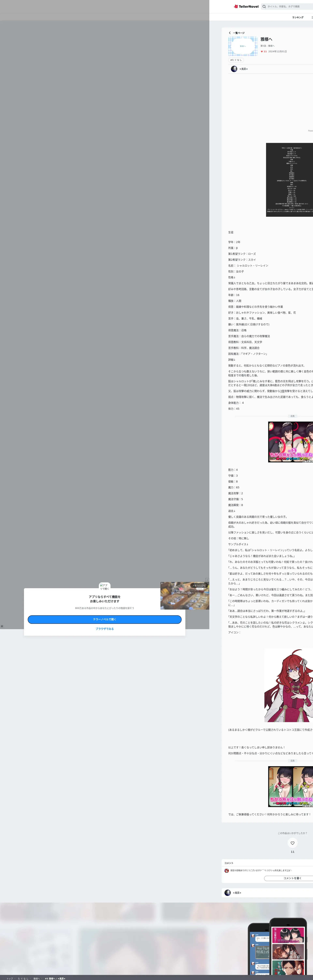Click the 雅様へ plaid cover thumbnail
Screen dimensions: 313x980
pos(243,46)
